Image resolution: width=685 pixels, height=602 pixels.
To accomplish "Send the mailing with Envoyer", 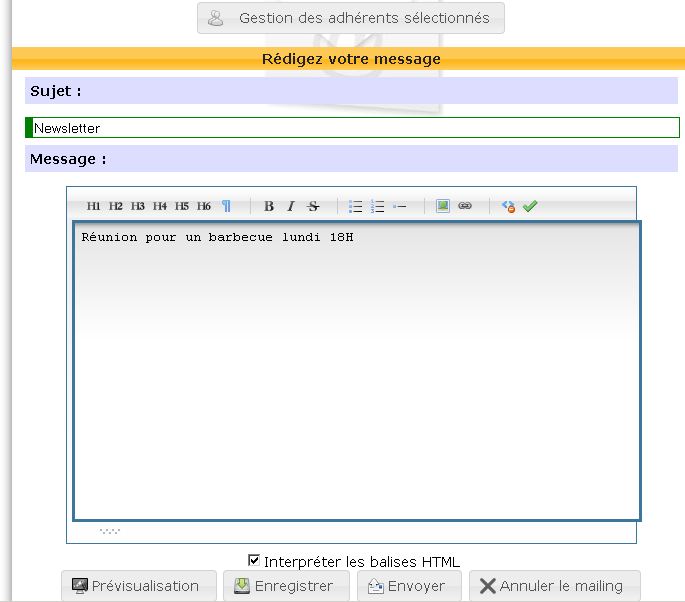I will (x=409, y=586).
